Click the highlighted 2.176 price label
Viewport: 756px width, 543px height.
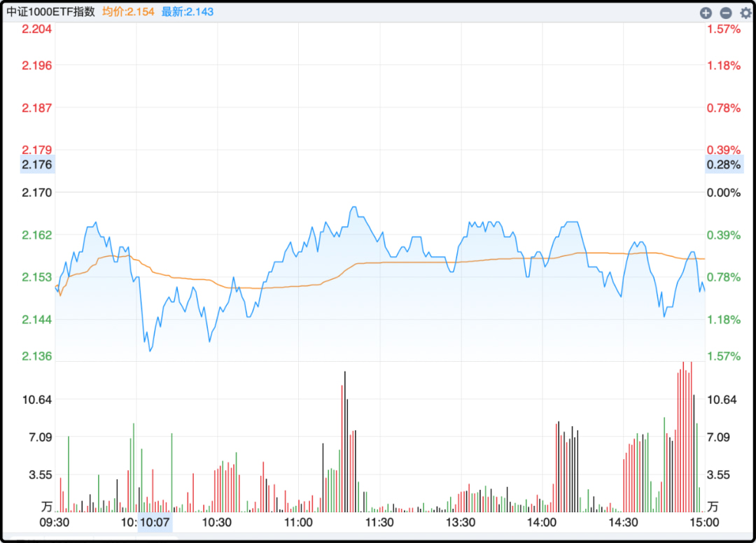tap(37, 164)
